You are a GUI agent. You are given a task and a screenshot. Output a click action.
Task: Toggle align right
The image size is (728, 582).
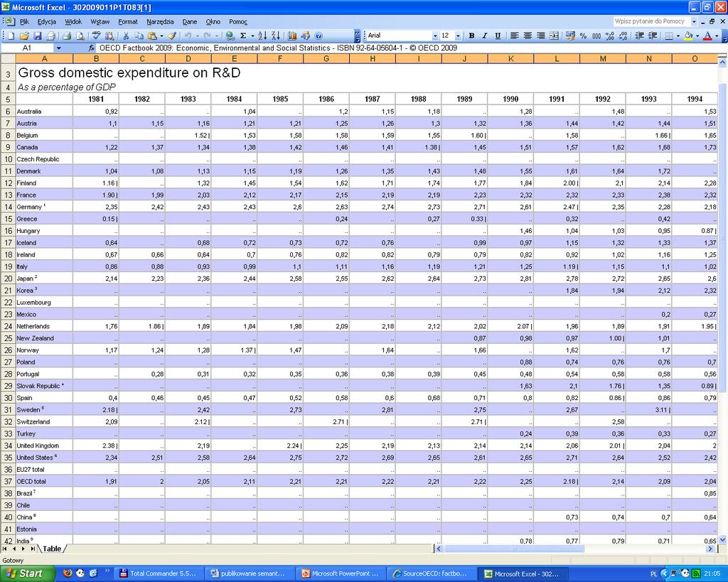tap(541, 36)
